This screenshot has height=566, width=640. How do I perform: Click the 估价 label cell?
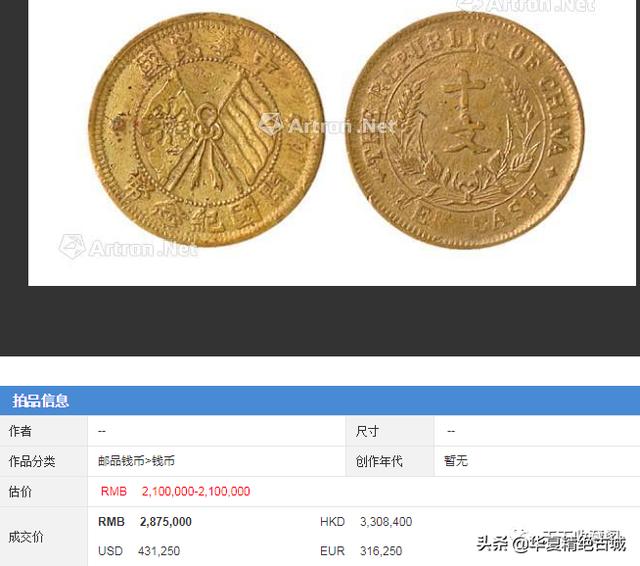pyautogui.click(x=44, y=491)
